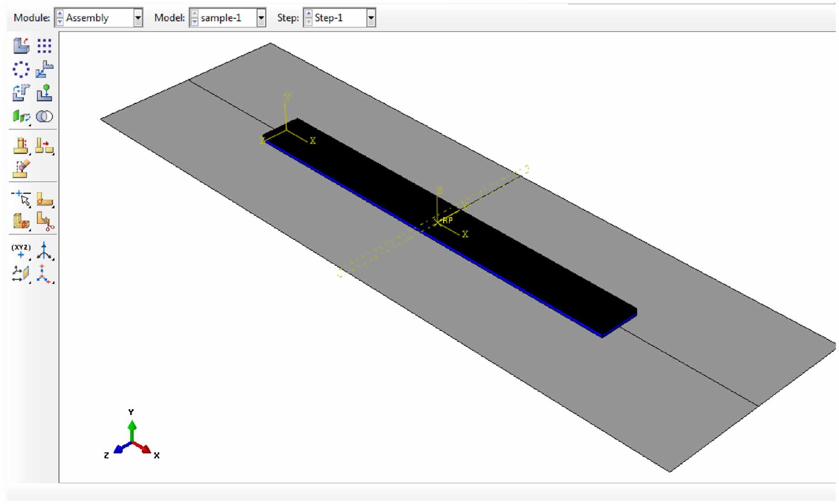Screen dimensions: 839x504
Task: Click the Model combo box showing sample-1
Action: tap(227, 18)
